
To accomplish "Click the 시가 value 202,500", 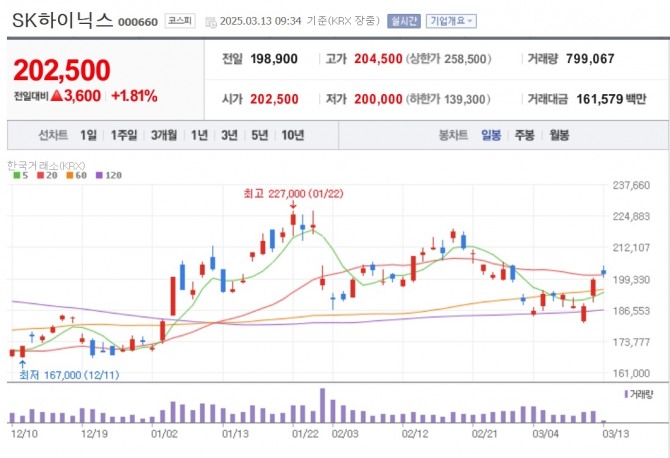I will click(x=274, y=99).
